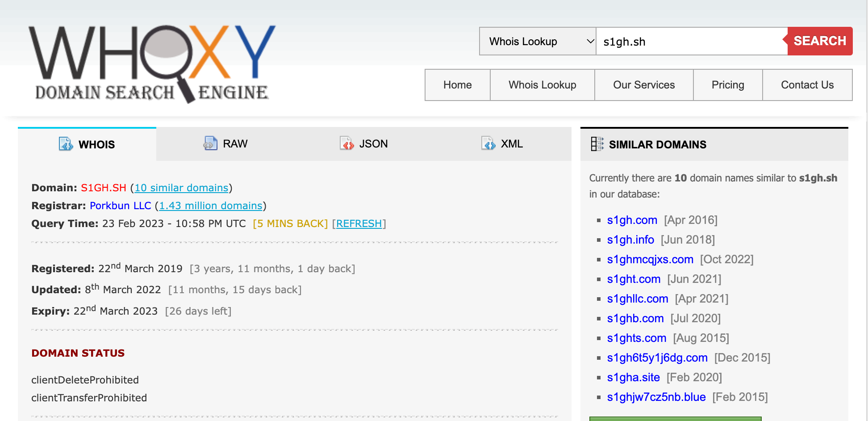
Task: Open Contact Us
Action: 807,84
